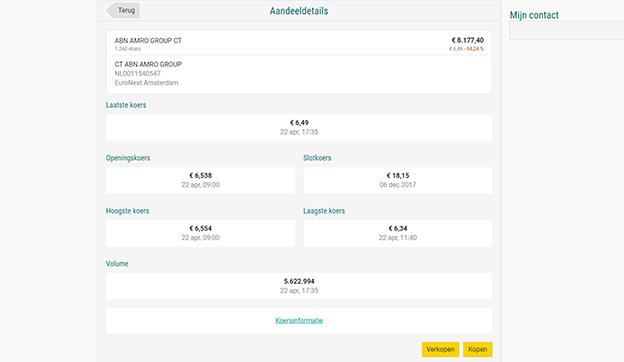Click the Slotkoers value € 18,15
This screenshot has width=624, height=362.
398,175
